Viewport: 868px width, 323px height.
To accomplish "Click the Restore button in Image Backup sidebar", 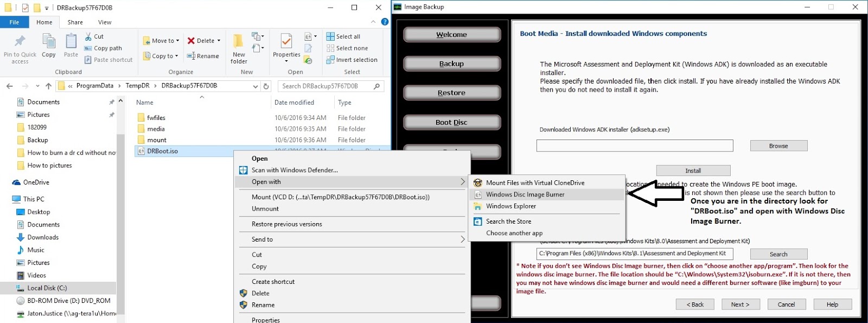I will (x=451, y=93).
